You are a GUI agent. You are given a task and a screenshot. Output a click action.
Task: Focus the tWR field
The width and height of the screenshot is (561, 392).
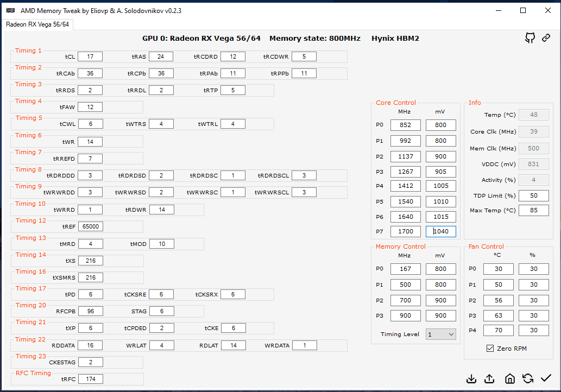point(90,142)
